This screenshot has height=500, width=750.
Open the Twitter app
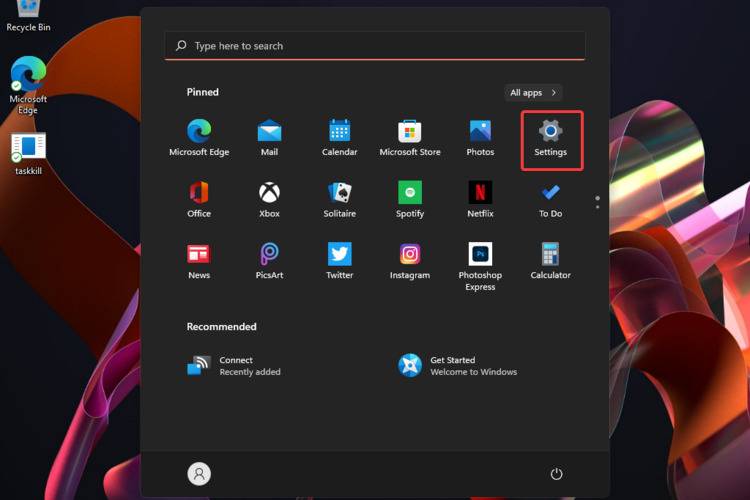pyautogui.click(x=339, y=259)
